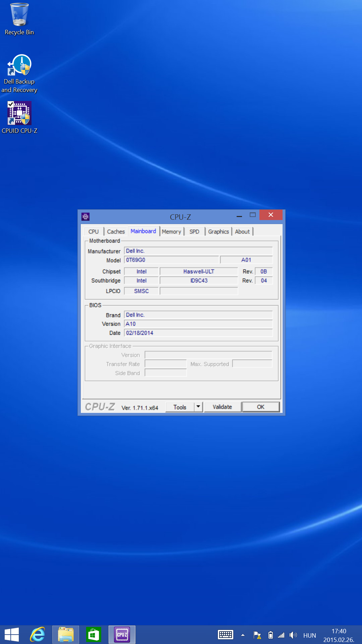The width and height of the screenshot is (362, 644).
Task: Open the Graphics tab
Action: (218, 231)
